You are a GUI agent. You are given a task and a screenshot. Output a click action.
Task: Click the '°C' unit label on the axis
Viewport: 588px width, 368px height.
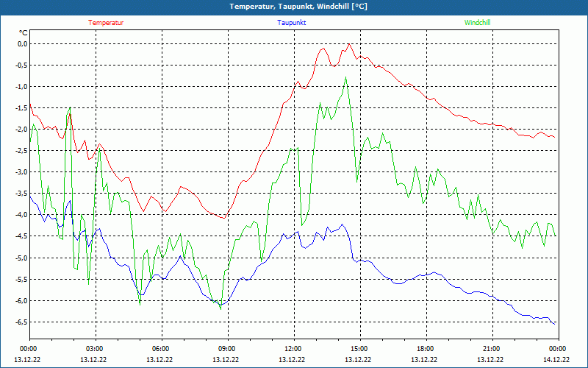coord(24,33)
